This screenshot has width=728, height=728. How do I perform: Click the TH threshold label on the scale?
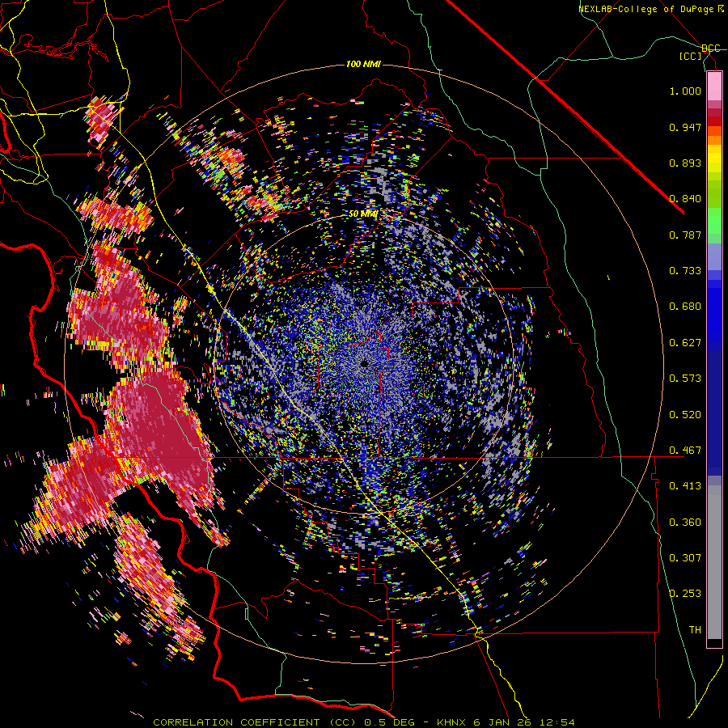pyautogui.click(x=695, y=630)
